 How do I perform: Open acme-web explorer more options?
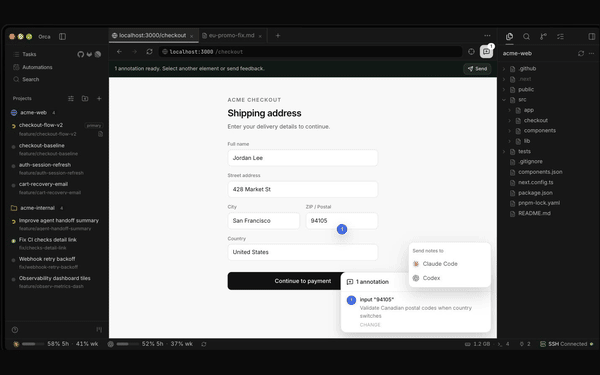592,54
